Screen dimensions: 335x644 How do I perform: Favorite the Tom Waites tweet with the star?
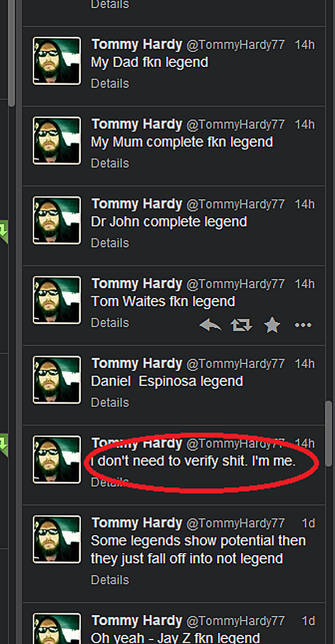(272, 325)
